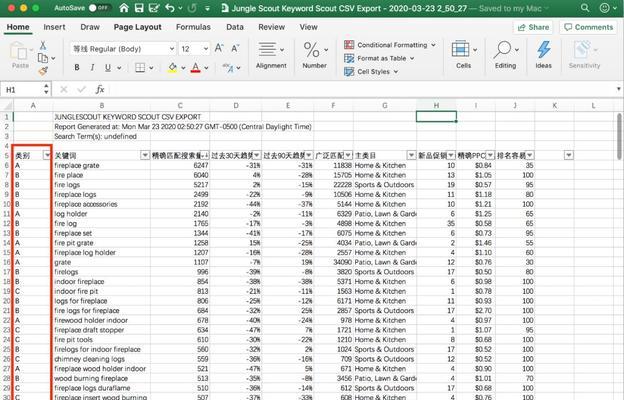Apply the red font color

(x=195, y=68)
